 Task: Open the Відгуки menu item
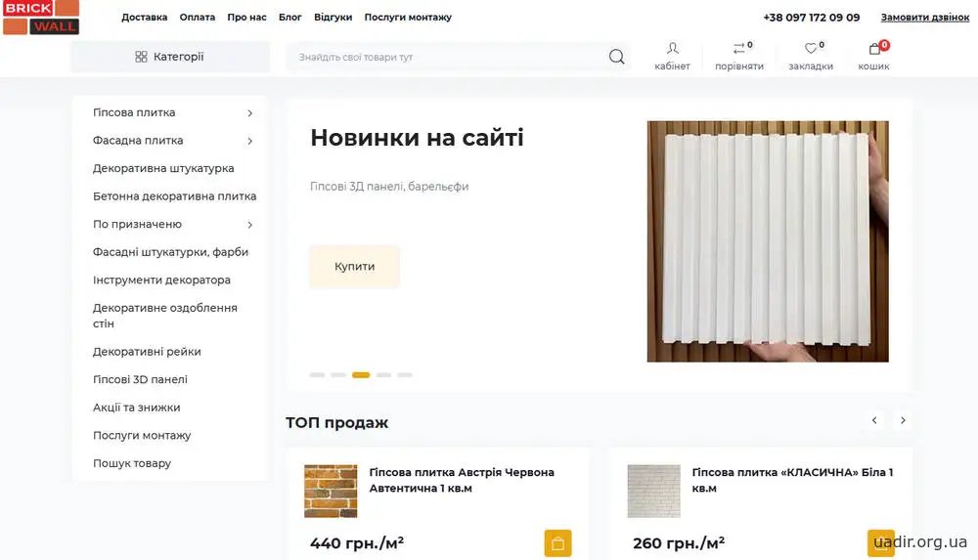[x=333, y=18]
